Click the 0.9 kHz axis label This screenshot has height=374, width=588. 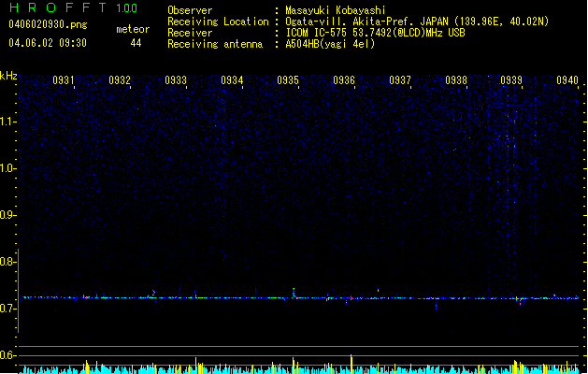pyautogui.click(x=8, y=215)
